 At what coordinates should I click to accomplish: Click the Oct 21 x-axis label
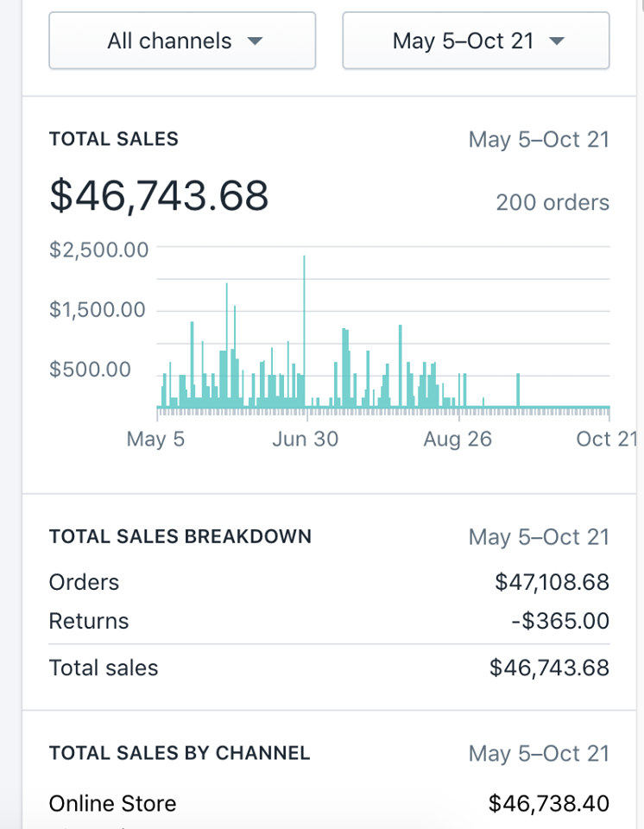coord(606,439)
